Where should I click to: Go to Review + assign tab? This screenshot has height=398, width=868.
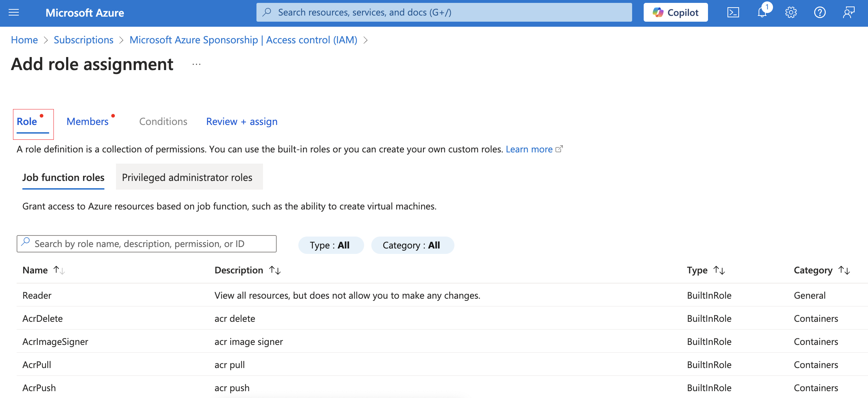point(242,122)
